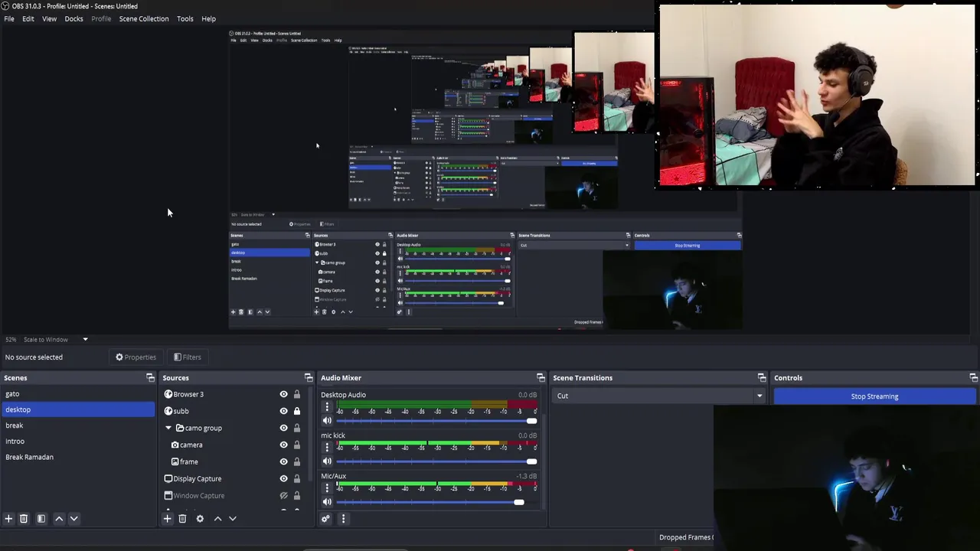980x551 pixels.
Task: Hide the frame source
Action: pyautogui.click(x=283, y=461)
